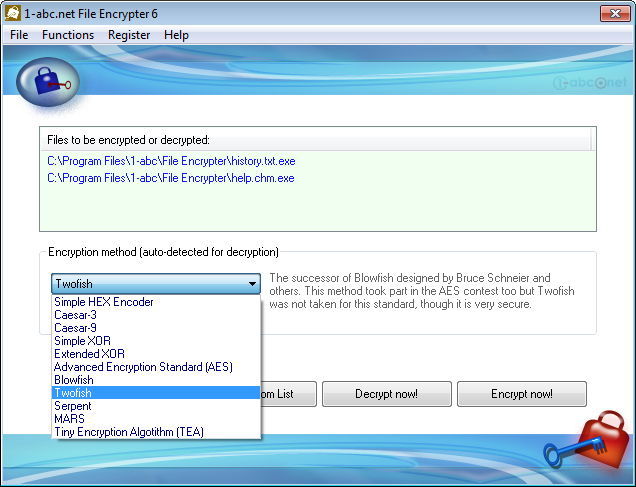
Task: Click the 1-abc.net logo in header
Action: click(590, 83)
